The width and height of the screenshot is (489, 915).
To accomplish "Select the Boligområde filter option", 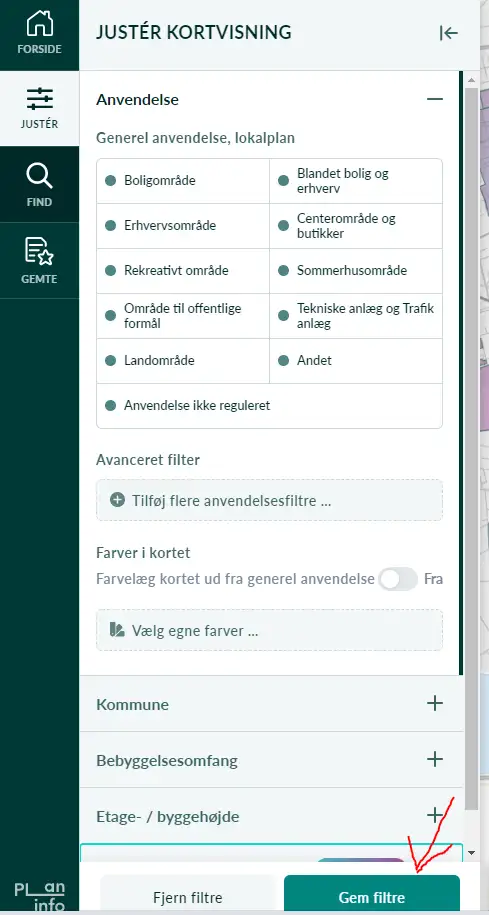I will click(183, 181).
